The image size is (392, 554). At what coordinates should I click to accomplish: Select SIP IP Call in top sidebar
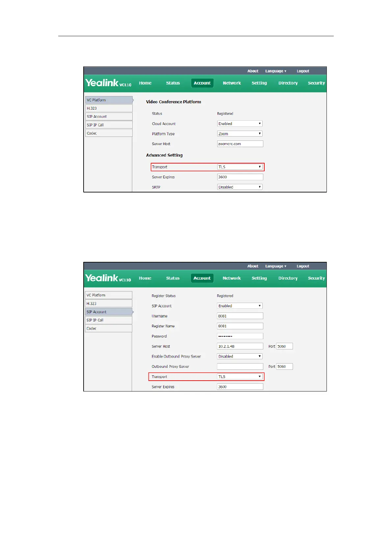(109, 125)
